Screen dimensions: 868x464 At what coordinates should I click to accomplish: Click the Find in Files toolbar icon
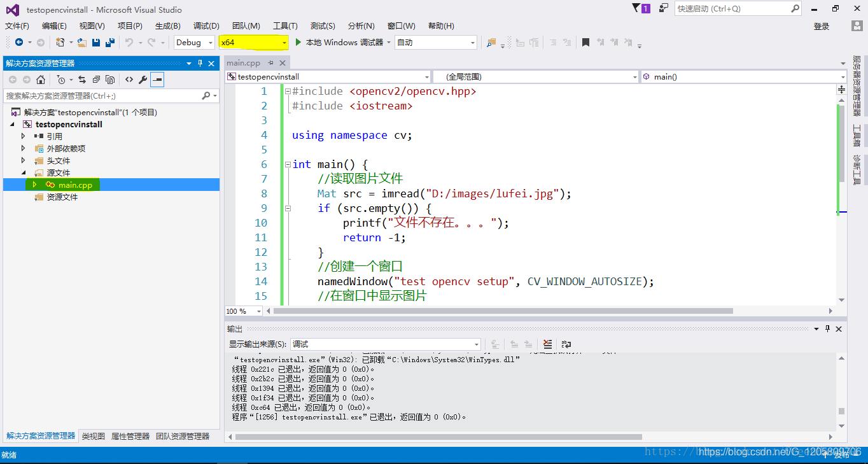pyautogui.click(x=491, y=43)
